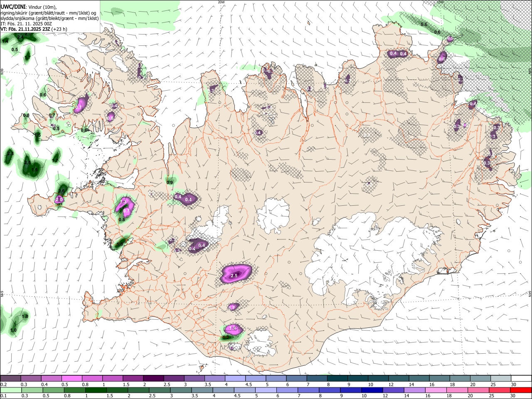Click the 0.9 green precipitation value

click(x=170, y=182)
